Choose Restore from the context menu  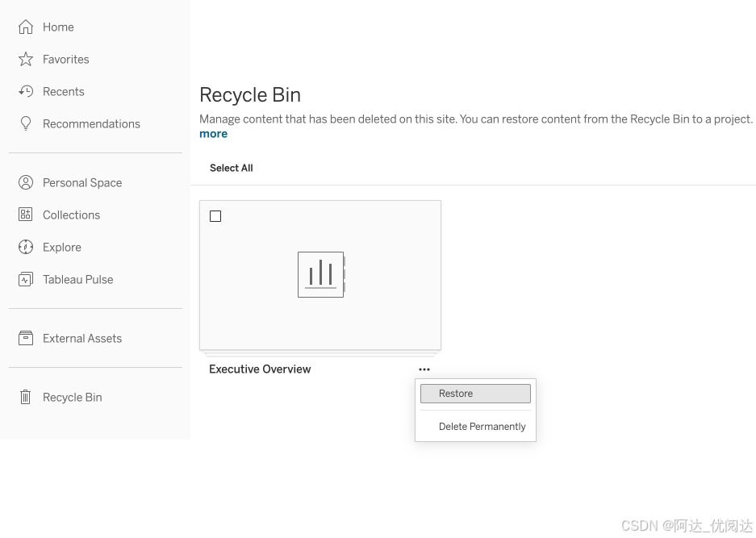(x=475, y=394)
